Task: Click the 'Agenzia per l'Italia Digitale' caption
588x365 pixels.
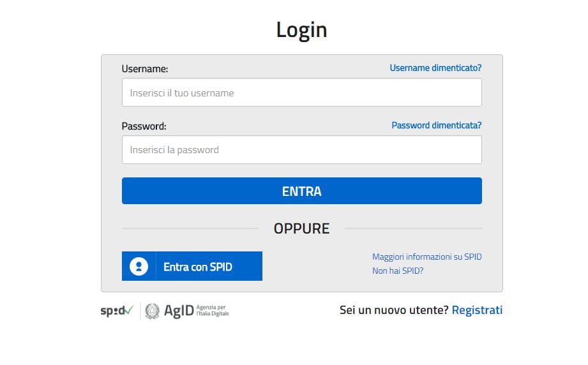Action: coord(213,311)
